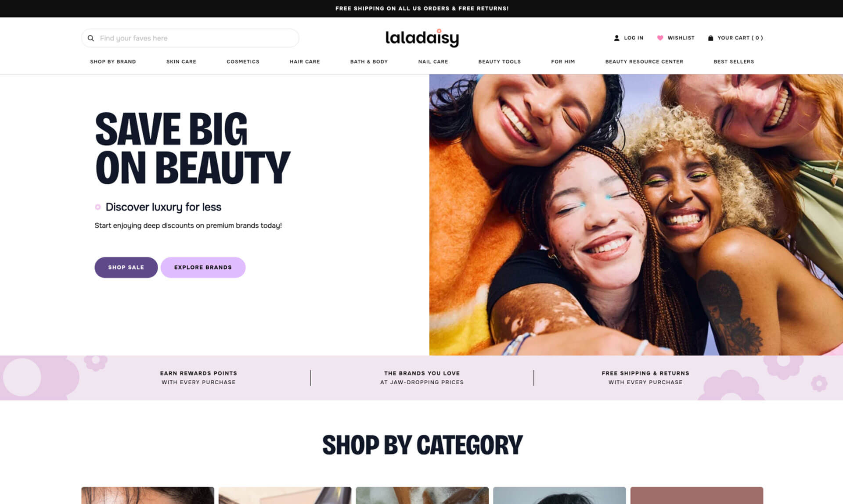Select Beauty Tools in navigation
Viewport: 843px width, 504px height.
(x=499, y=62)
